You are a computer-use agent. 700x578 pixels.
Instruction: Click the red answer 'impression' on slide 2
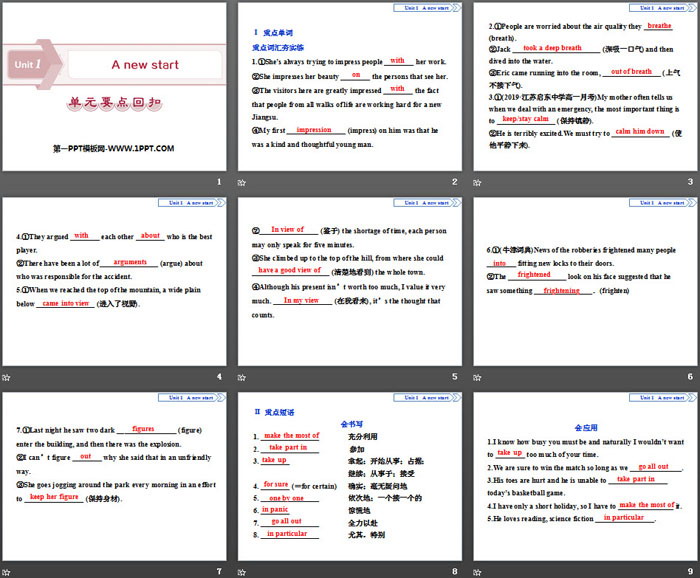314,130
